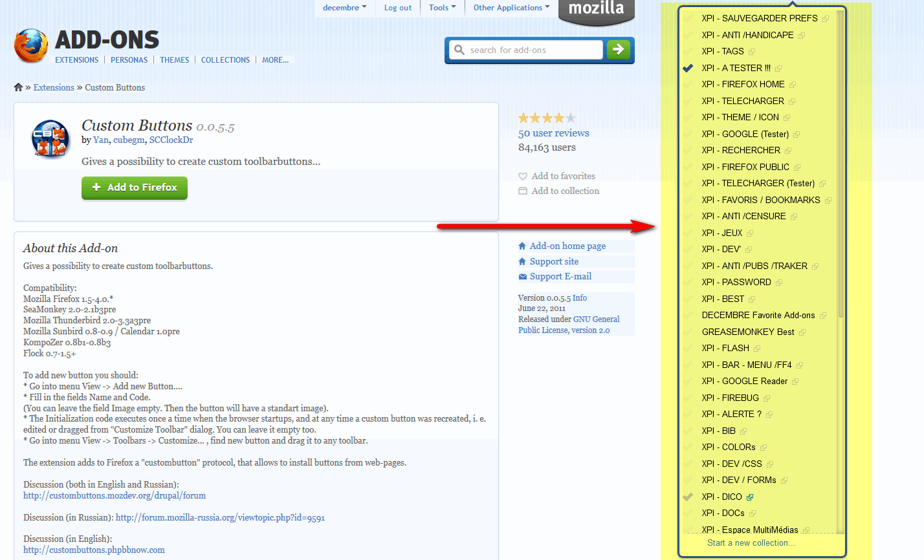Image resolution: width=924 pixels, height=560 pixels.
Task: Check the GREASEMONKEY Best collection
Action: click(688, 332)
